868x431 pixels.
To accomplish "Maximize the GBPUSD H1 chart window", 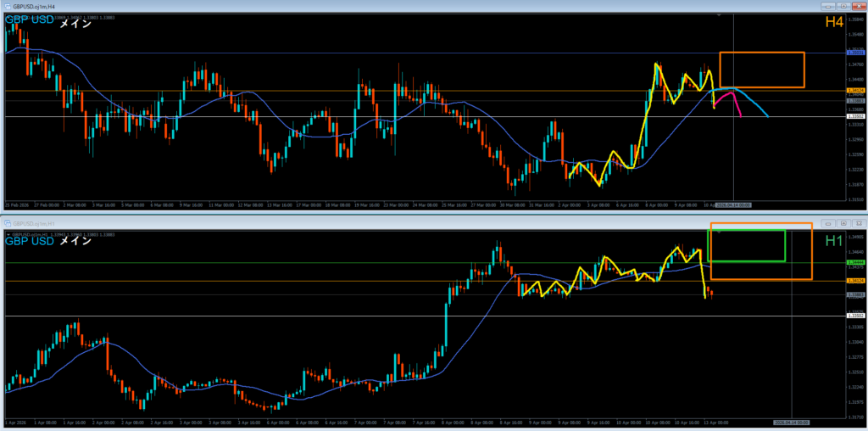I will click(x=844, y=222).
